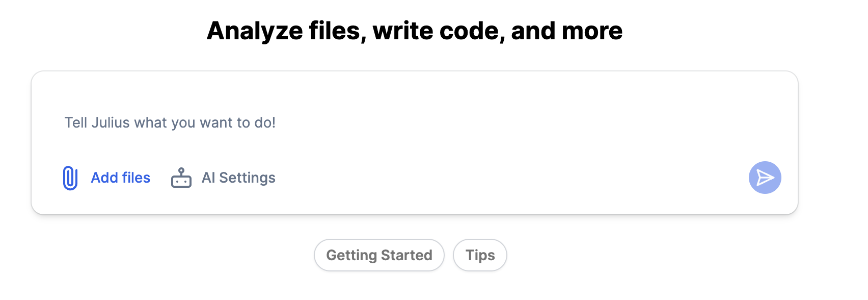The height and width of the screenshot is (300, 868).
Task: Click the round blue submit button
Action: tap(765, 178)
